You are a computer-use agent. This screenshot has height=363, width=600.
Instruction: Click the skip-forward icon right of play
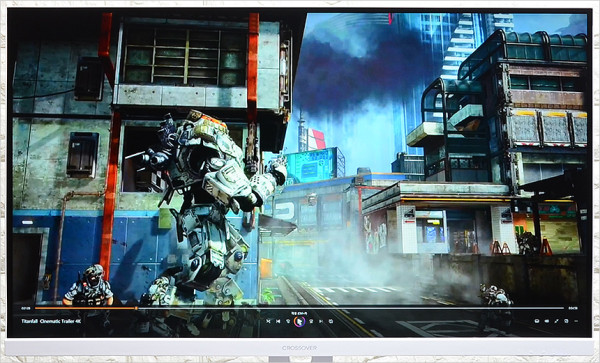pyautogui.click(x=311, y=321)
